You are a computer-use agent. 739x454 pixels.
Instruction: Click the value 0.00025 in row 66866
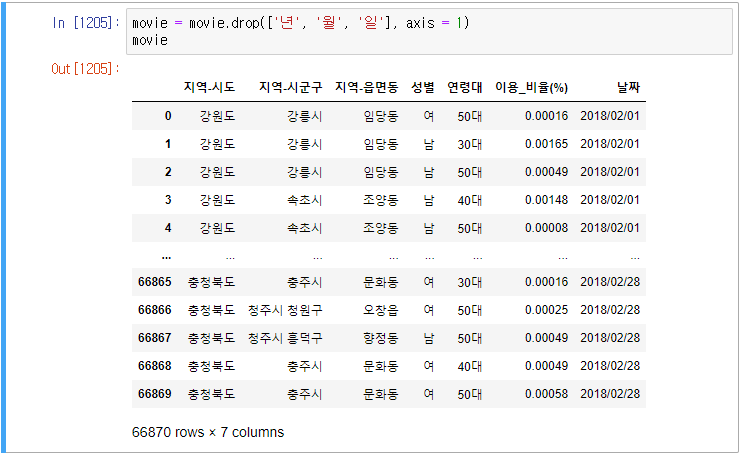(546, 310)
